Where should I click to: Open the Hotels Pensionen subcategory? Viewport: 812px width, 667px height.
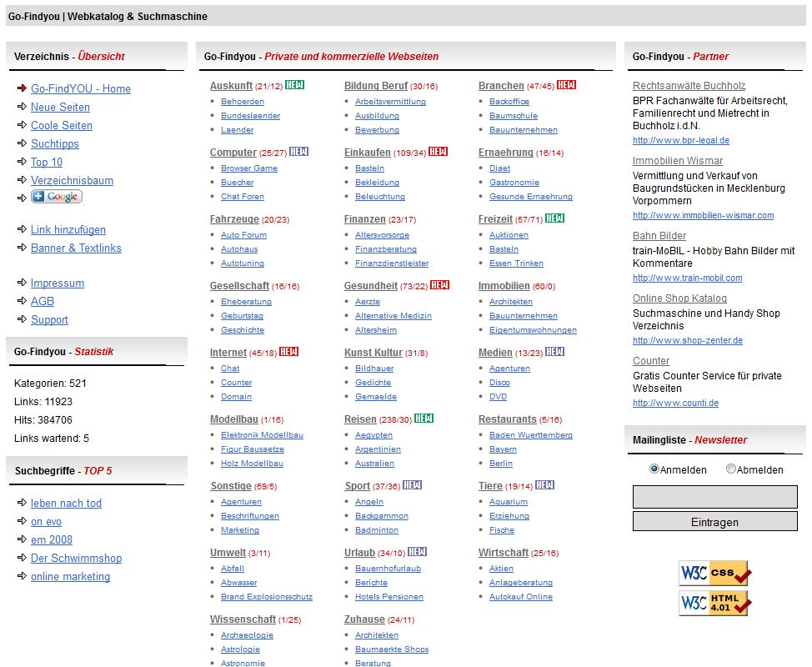pos(389,597)
